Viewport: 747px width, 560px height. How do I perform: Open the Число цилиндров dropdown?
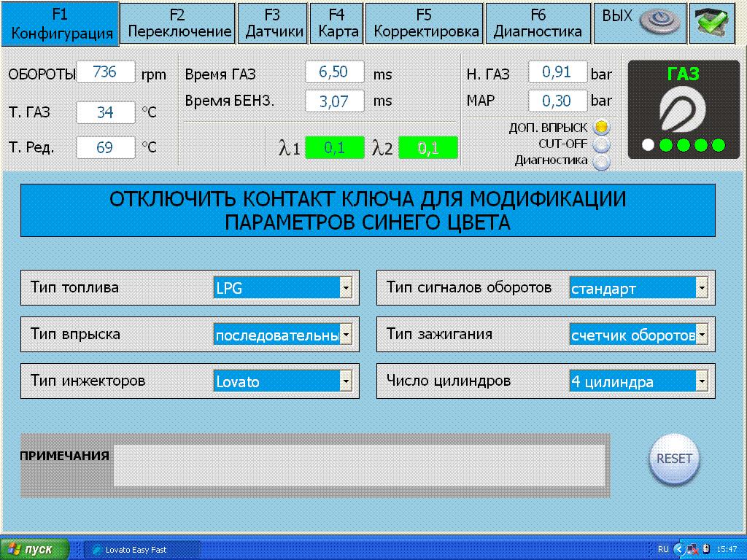click(702, 381)
